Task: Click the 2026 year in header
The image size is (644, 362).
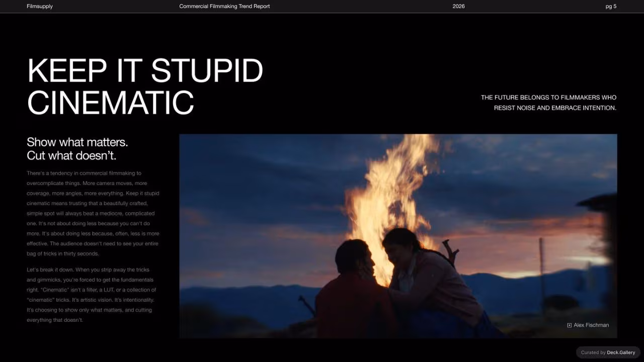Action: pos(459,7)
